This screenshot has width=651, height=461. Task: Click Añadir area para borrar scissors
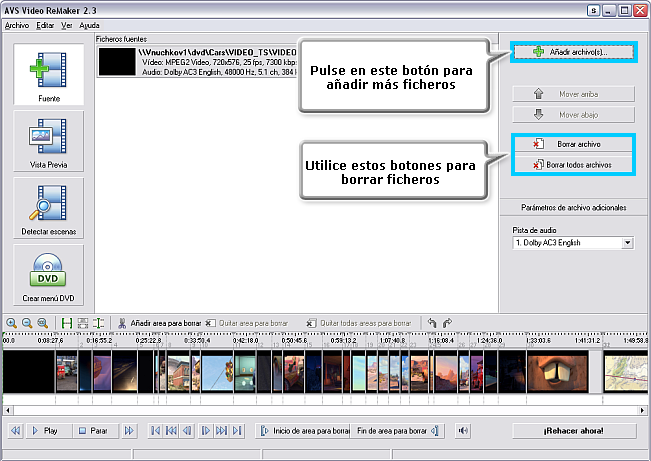pyautogui.click(x=159, y=323)
